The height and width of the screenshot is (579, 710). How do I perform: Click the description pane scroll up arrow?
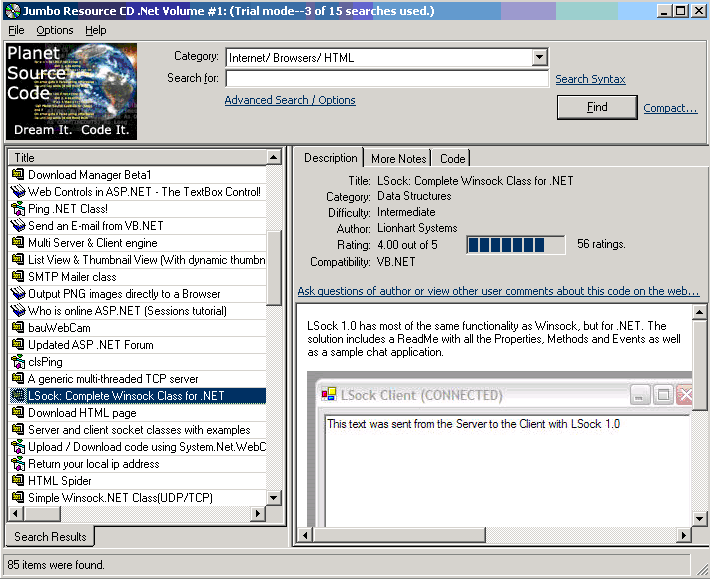[699, 312]
